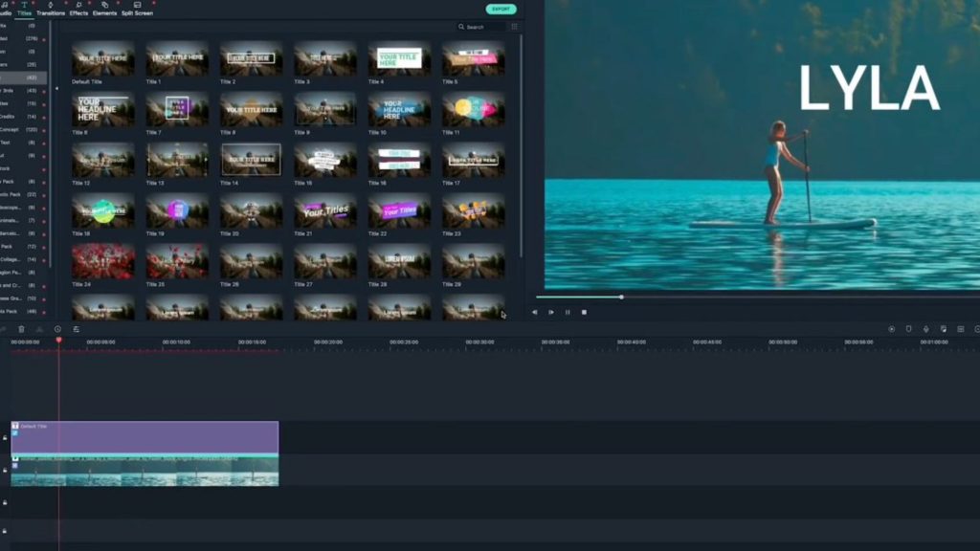The width and height of the screenshot is (980, 551).
Task: Switch to the Transitions tab
Action: click(50, 12)
